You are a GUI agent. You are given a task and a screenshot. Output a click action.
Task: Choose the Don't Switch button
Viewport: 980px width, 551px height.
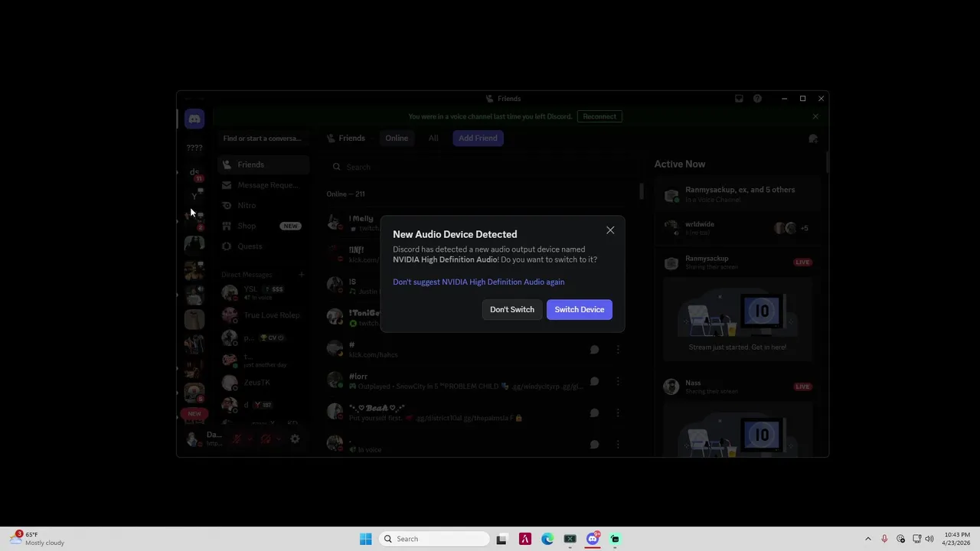[512, 309]
